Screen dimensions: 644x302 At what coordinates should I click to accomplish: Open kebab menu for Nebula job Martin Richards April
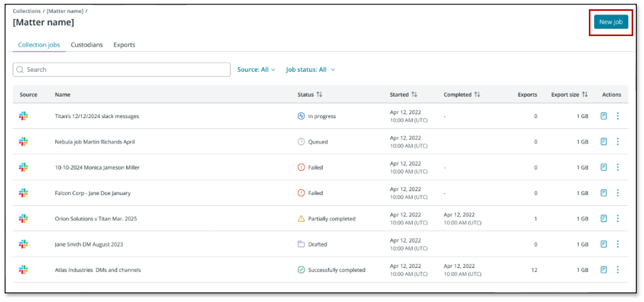[617, 142]
